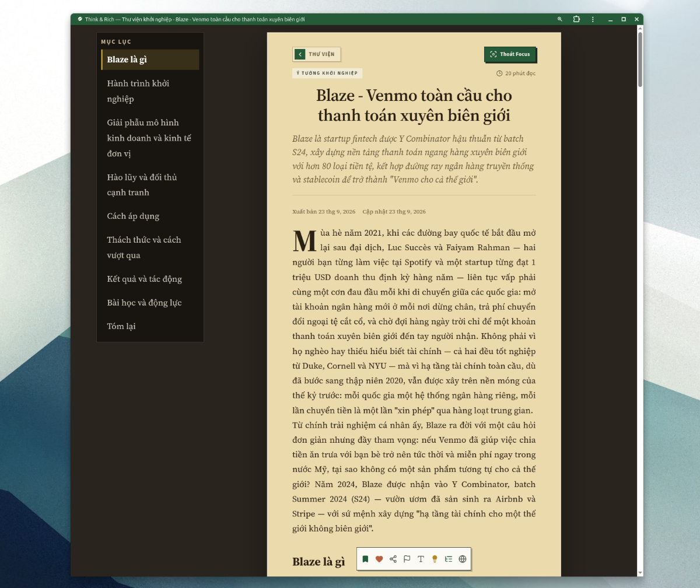Click the Thoát Focus button
Viewport: 700px width, 588px height.
tap(510, 54)
